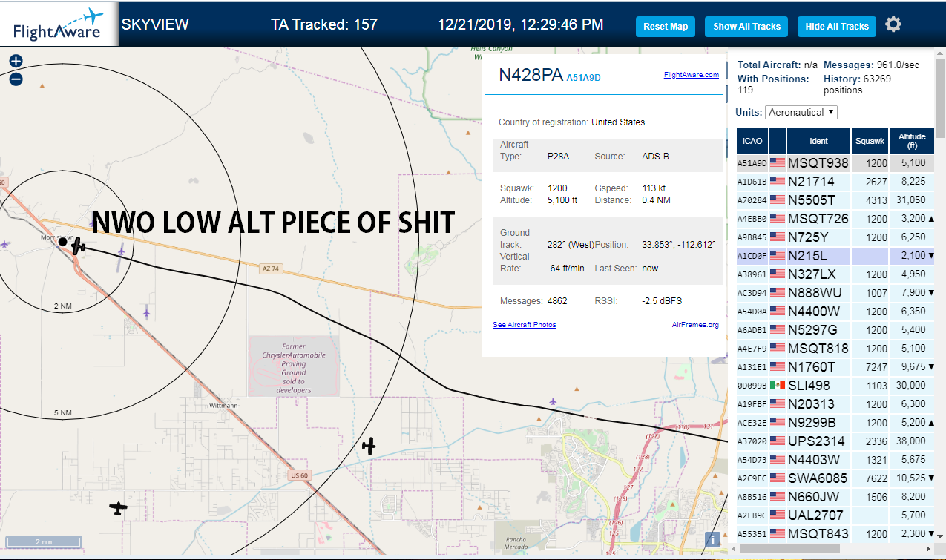Zoom in with the plus map button
Image resolution: width=946 pixels, height=560 pixels.
pos(16,62)
